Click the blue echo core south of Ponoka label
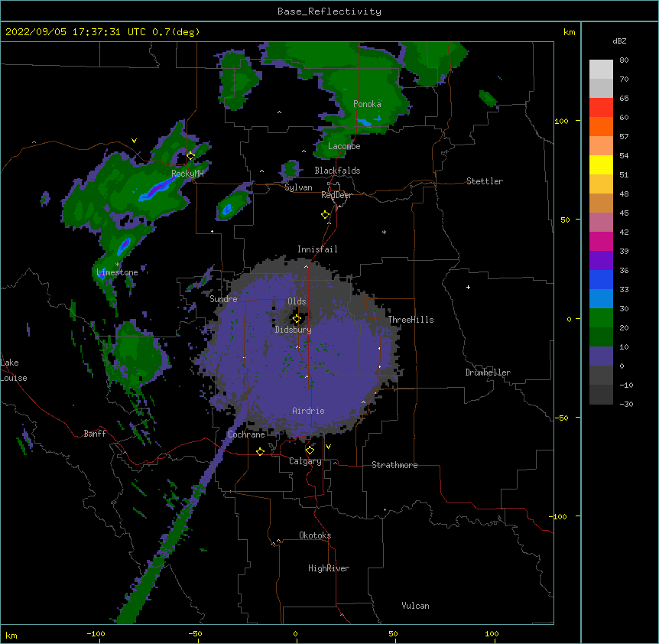This screenshot has height=644, width=659. click(x=365, y=122)
